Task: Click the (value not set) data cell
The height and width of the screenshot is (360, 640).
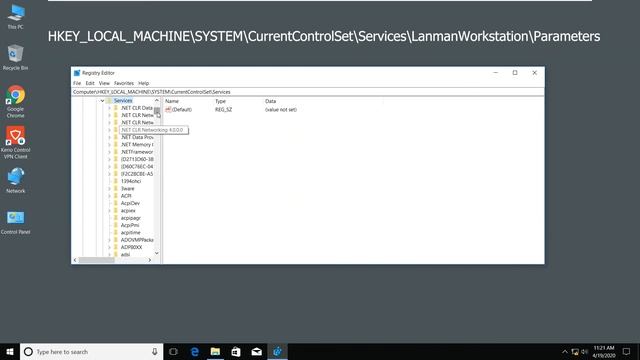Action: click(x=281, y=109)
